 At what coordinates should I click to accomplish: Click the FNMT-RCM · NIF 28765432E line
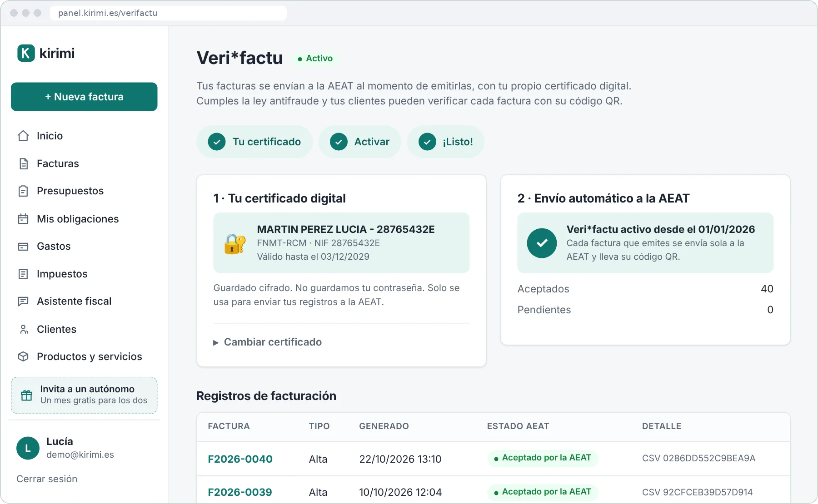point(318,243)
